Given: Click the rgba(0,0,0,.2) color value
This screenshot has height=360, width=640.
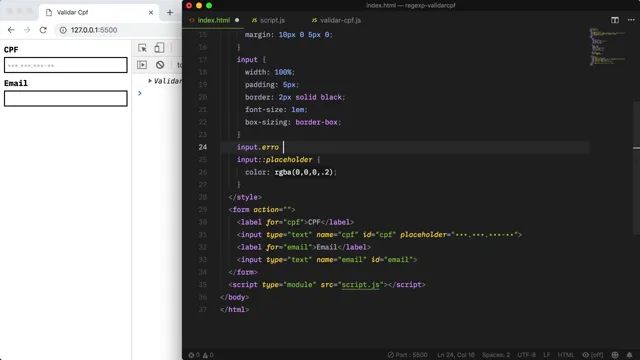Looking at the screenshot, I should coord(303,172).
